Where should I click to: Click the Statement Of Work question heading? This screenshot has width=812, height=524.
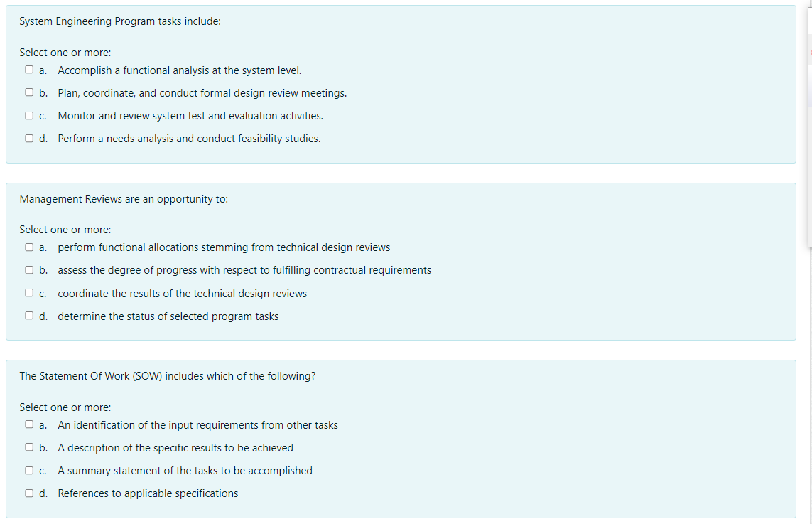click(167, 375)
